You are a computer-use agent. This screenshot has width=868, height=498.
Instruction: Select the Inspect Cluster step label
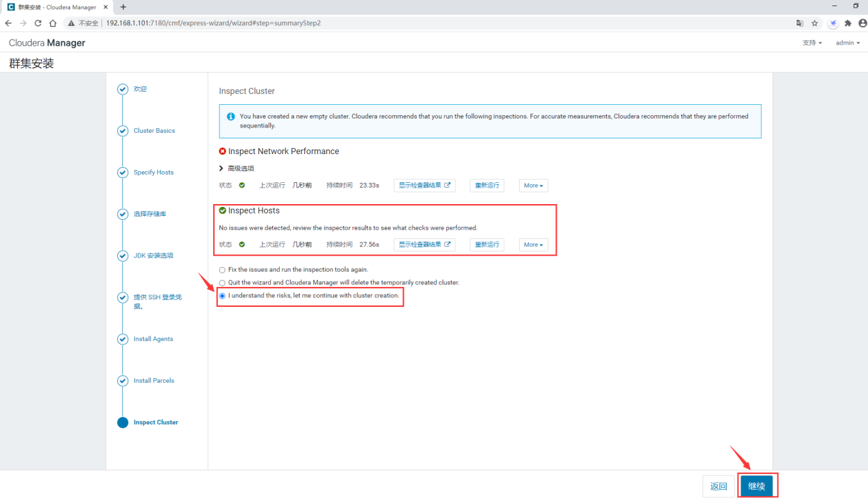[x=156, y=423]
